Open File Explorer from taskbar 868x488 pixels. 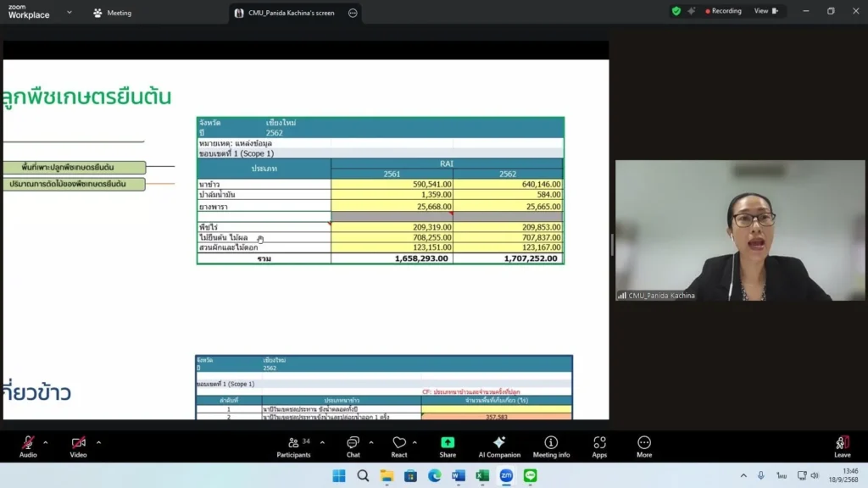(x=387, y=475)
